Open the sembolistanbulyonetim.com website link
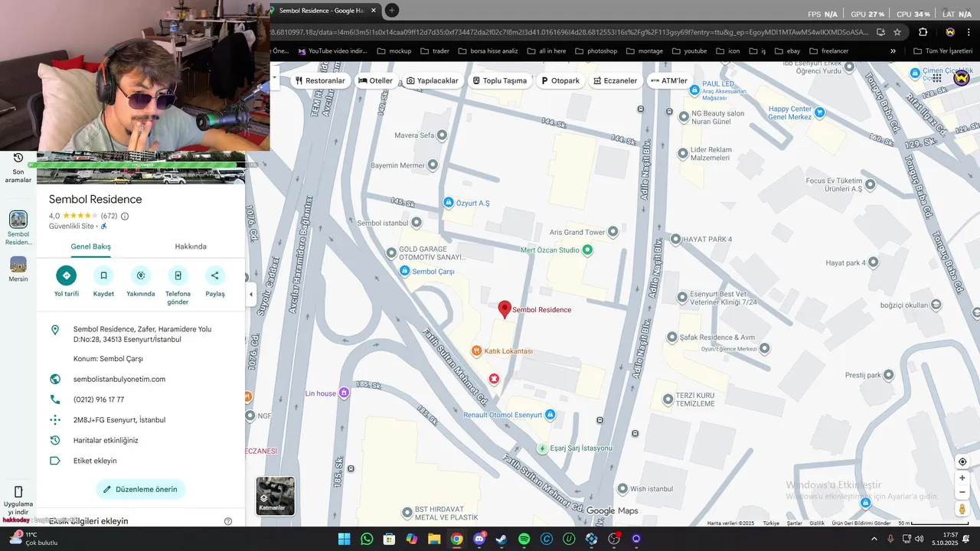 [x=119, y=379]
